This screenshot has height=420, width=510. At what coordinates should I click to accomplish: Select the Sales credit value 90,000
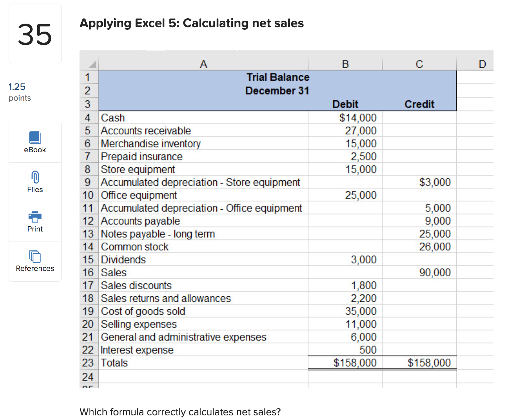point(435,272)
